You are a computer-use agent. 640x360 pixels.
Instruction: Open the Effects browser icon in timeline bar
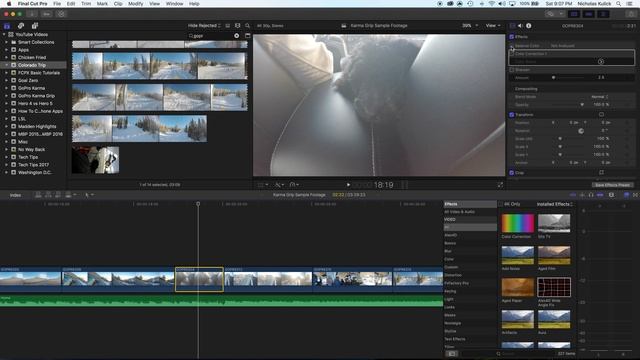[x=627, y=195]
